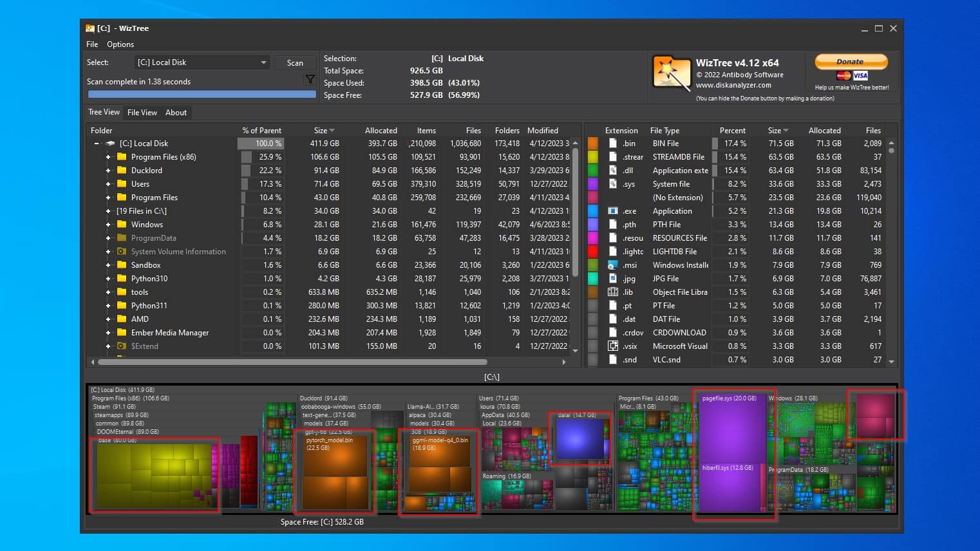Click the .jpg file icon
Viewport: 980px width, 551px height.
coord(613,278)
